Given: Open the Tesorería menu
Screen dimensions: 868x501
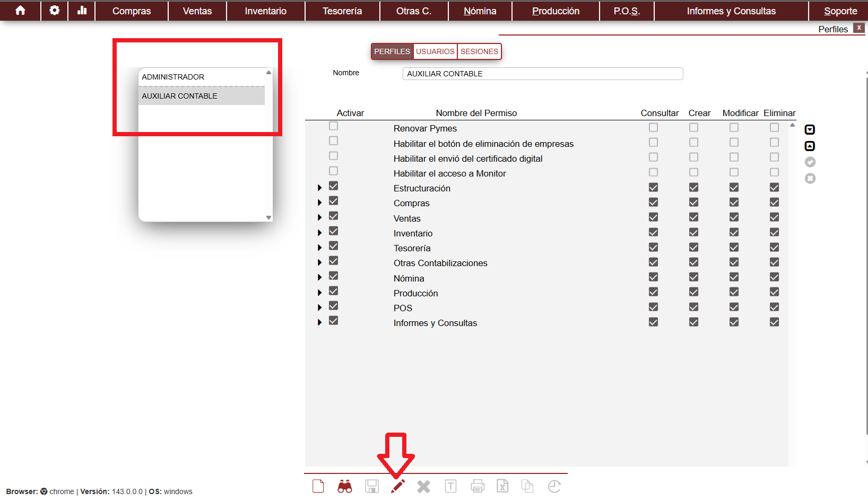Looking at the screenshot, I should [x=342, y=11].
